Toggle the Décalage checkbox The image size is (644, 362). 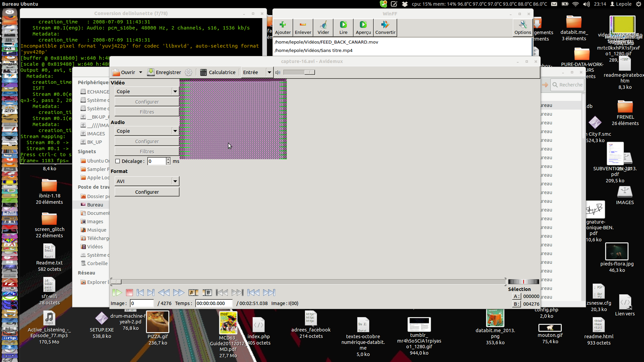(118, 161)
